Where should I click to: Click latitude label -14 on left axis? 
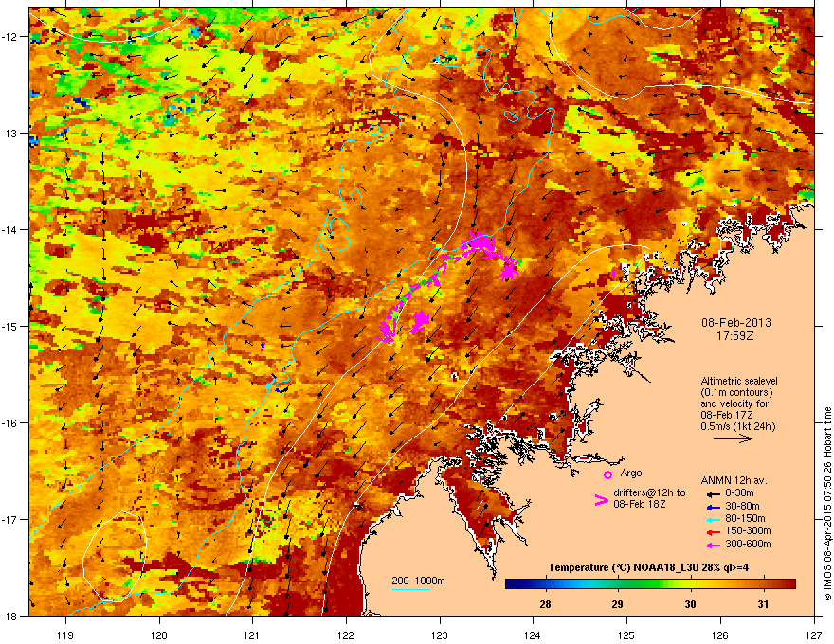point(11,229)
